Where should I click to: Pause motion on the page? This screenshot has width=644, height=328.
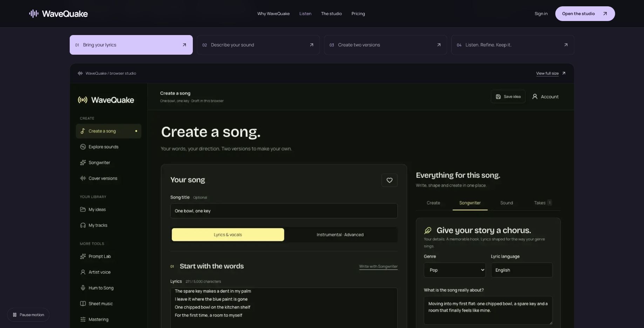coord(28,315)
